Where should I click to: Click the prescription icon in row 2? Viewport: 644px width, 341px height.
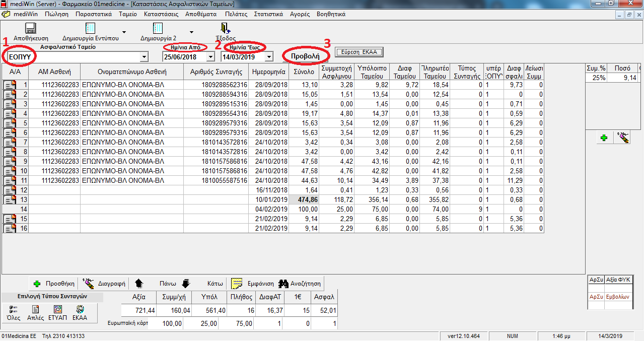(x=10, y=94)
